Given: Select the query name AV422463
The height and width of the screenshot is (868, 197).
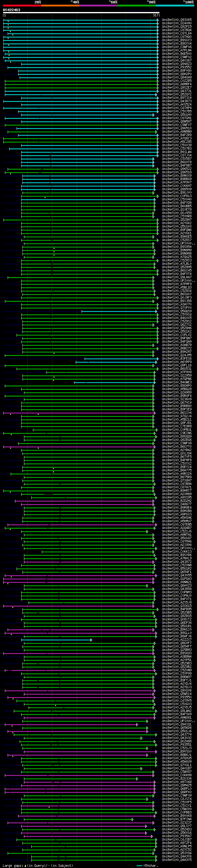Looking at the screenshot, I should (x=11, y=10).
